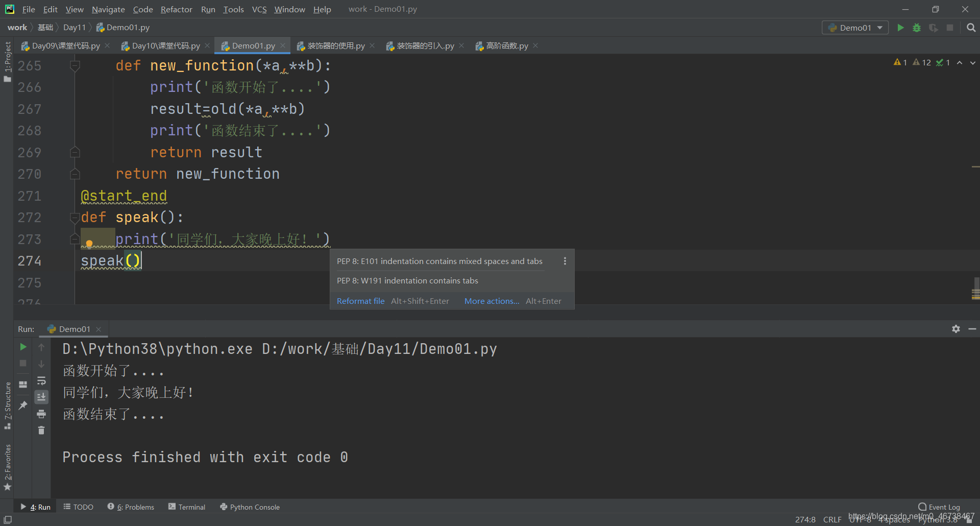Click More actions... link in popup
The width and height of the screenshot is (980, 526).
[x=492, y=301]
